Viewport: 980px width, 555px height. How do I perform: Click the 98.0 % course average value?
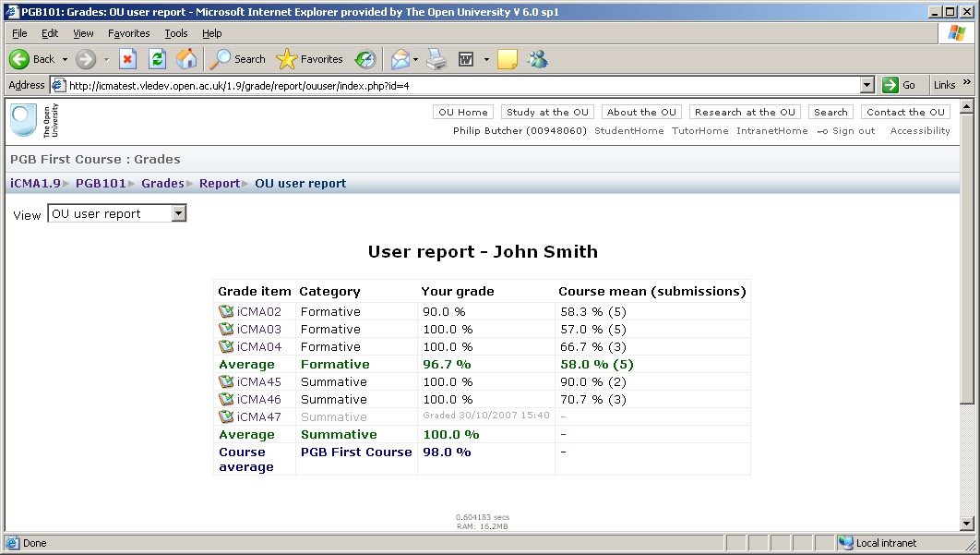(447, 452)
